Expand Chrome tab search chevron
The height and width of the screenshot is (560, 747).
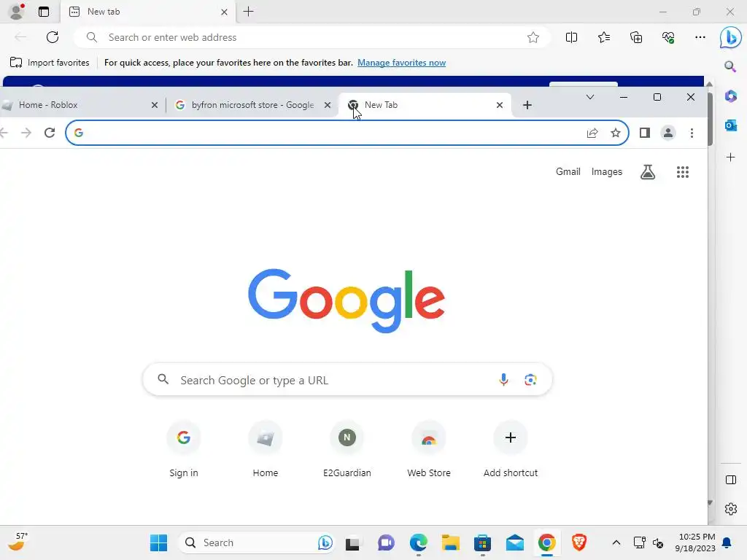(x=589, y=97)
